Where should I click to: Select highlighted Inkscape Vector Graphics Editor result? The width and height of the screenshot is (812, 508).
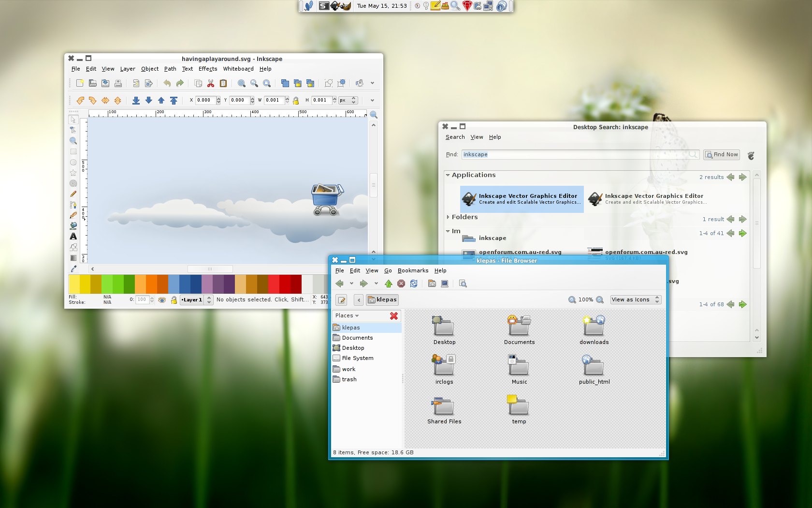[x=522, y=199]
